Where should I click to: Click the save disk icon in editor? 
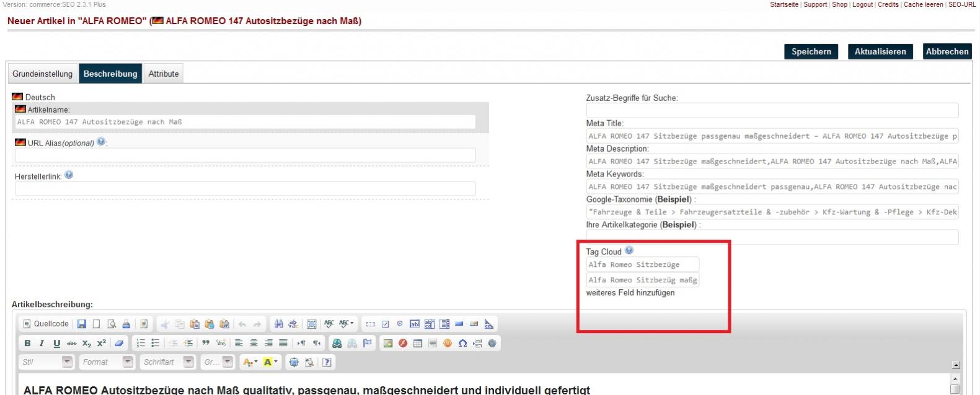pos(81,324)
